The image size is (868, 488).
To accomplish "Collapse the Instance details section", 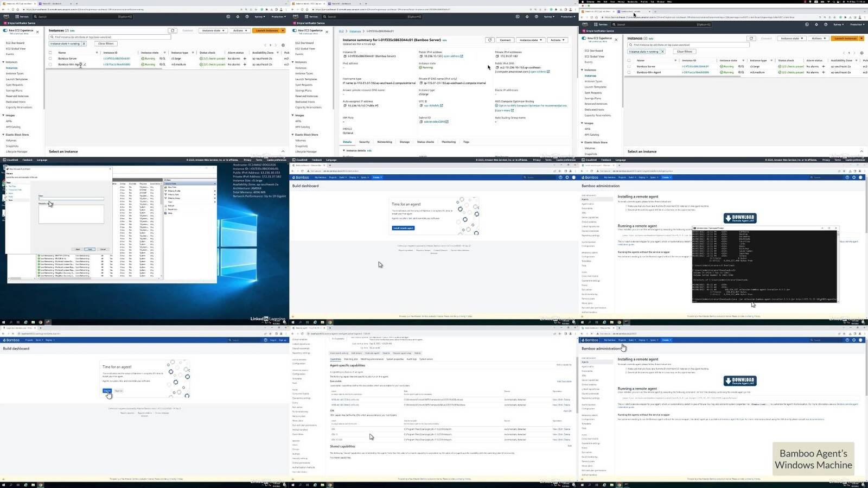I will pyautogui.click(x=344, y=150).
